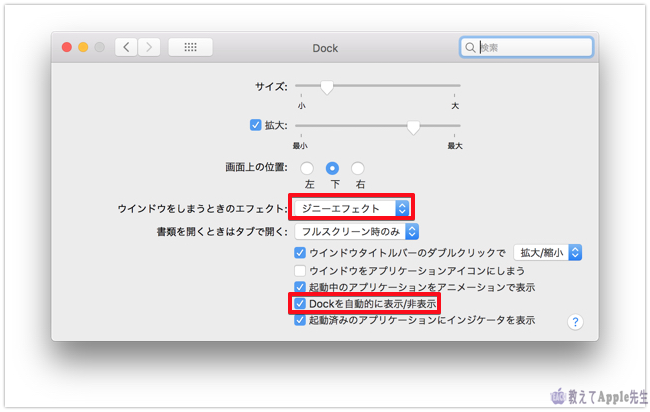Toggle 起動中のアプリケーションをアニメーションで表示 checkbox
650x412 pixels.
coord(300,287)
